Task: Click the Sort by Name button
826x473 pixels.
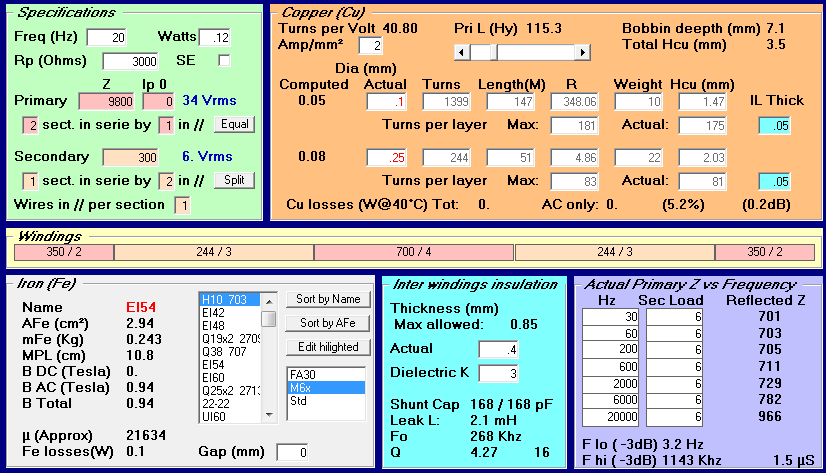Action: pos(328,299)
